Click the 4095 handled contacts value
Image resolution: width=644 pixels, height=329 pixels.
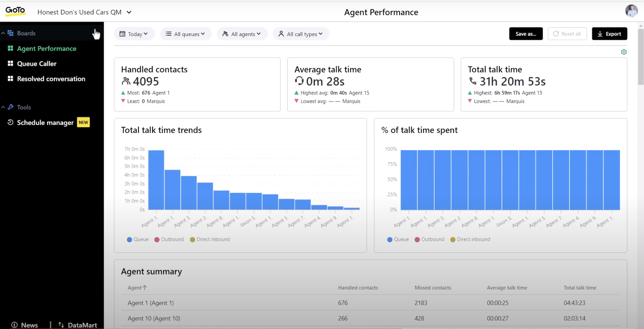click(146, 82)
